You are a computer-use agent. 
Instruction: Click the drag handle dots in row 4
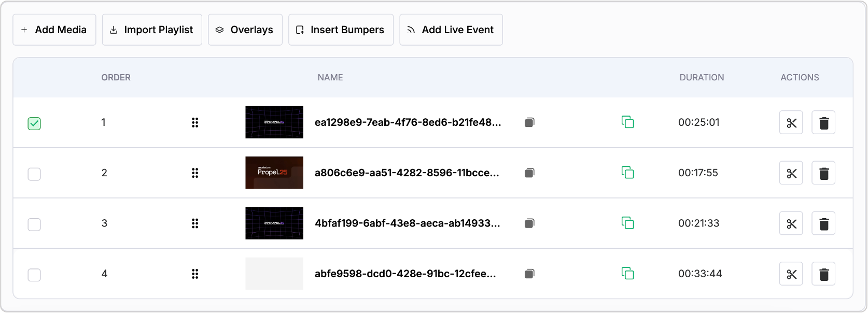click(195, 274)
